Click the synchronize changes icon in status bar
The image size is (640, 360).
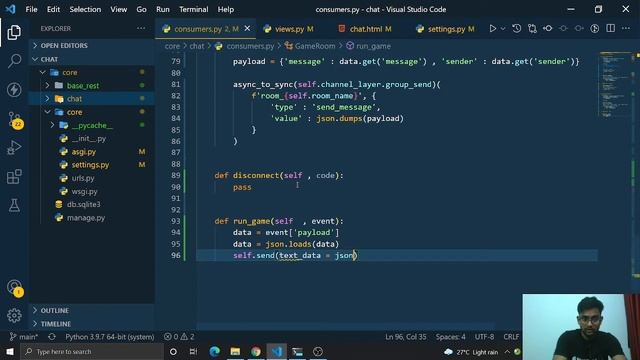click(x=52, y=337)
